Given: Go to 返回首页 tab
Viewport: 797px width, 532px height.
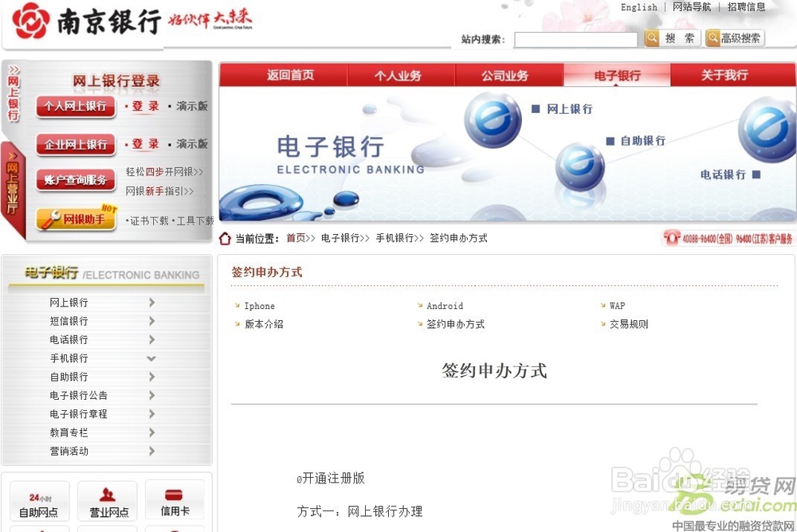Looking at the screenshot, I should click(x=290, y=75).
